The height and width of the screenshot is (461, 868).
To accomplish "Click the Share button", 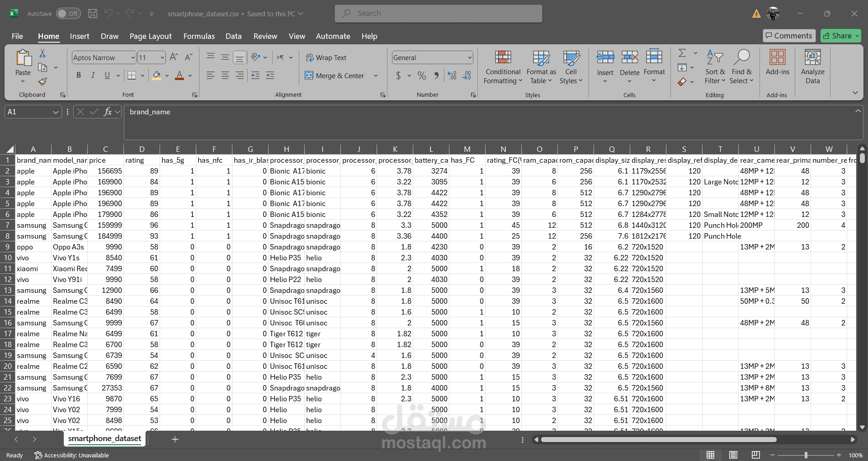I will pos(841,36).
